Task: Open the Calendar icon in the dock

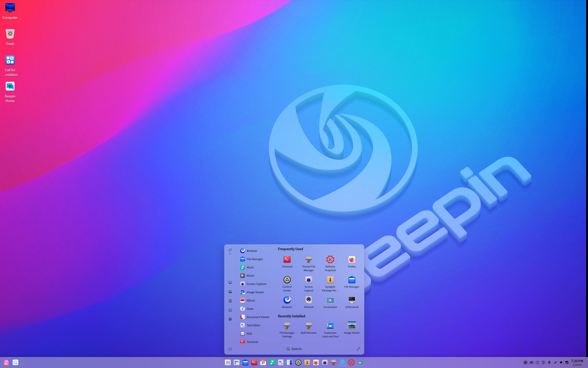Action: [x=263, y=362]
